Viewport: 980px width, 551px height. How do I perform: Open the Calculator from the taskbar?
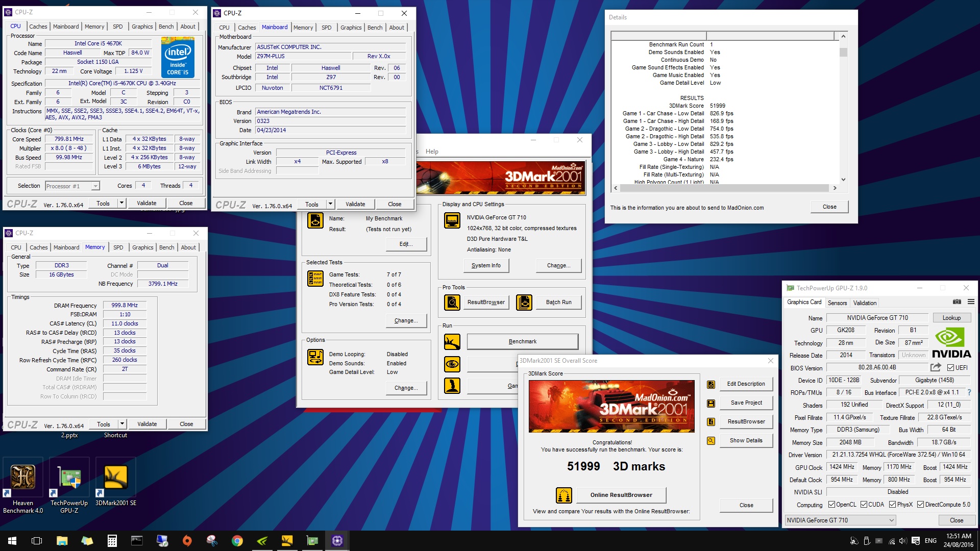tap(112, 541)
